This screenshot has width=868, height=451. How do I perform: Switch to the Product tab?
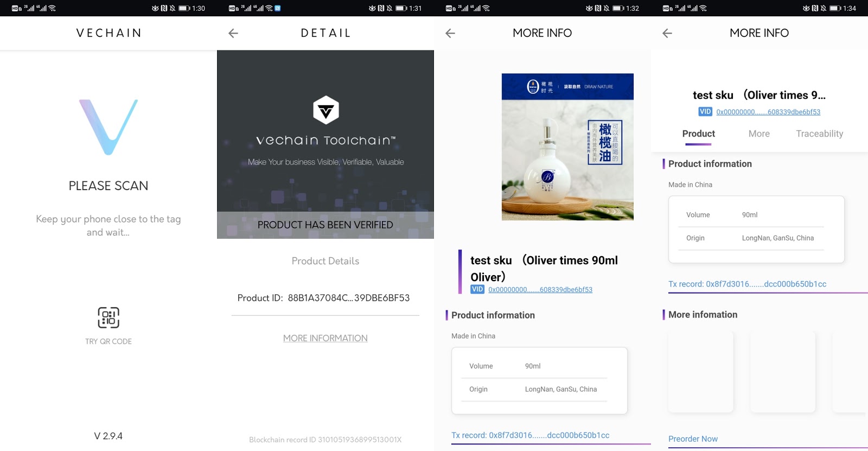pos(698,134)
